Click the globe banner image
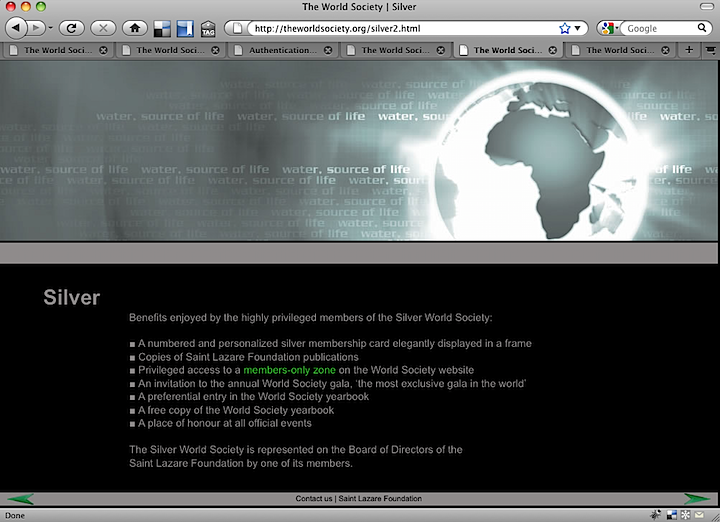Image resolution: width=720 pixels, height=522 pixels. click(x=359, y=151)
